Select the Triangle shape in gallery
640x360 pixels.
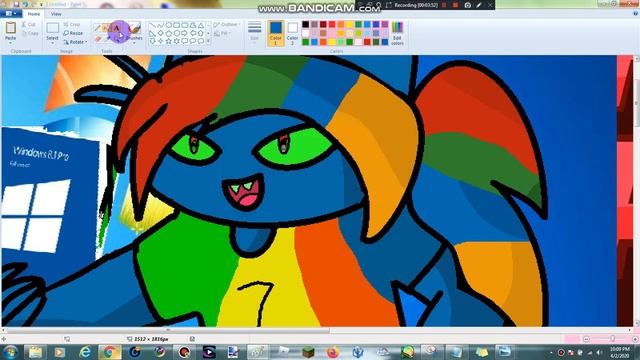pyautogui.click(x=201, y=25)
